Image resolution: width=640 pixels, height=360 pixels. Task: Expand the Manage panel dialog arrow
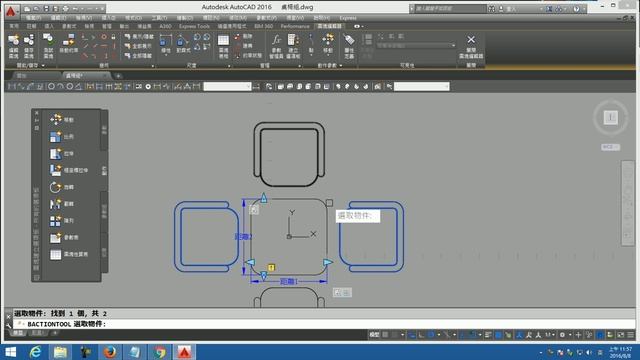tap(300, 66)
